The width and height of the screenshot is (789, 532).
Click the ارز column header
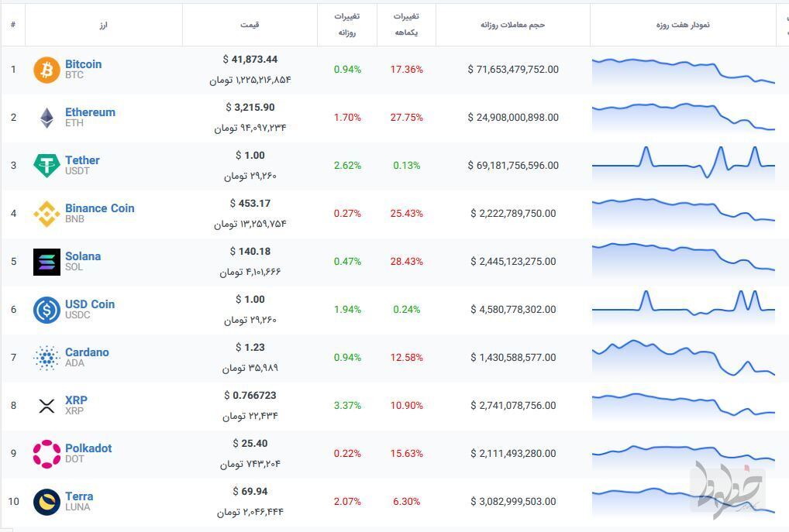104,25
